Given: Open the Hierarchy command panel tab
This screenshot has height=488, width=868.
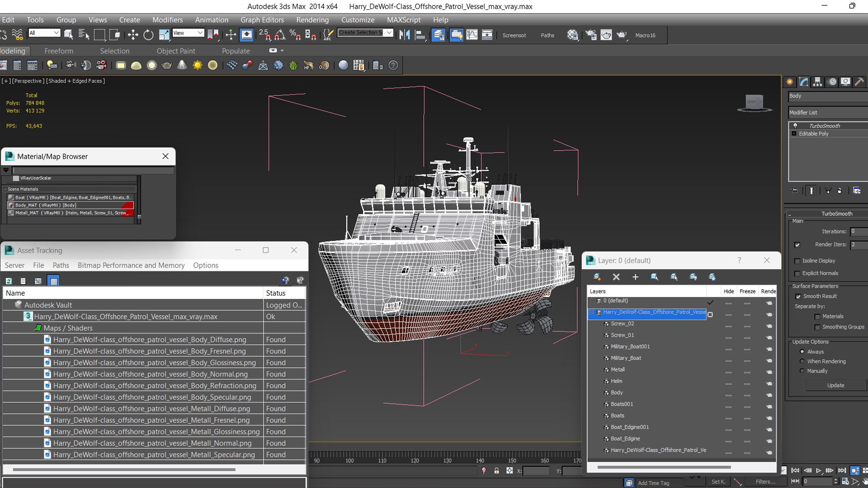Looking at the screenshot, I should click(x=817, y=82).
